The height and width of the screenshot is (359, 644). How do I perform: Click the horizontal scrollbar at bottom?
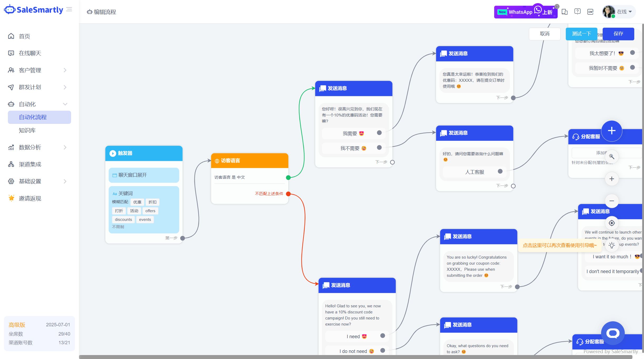[355, 357]
